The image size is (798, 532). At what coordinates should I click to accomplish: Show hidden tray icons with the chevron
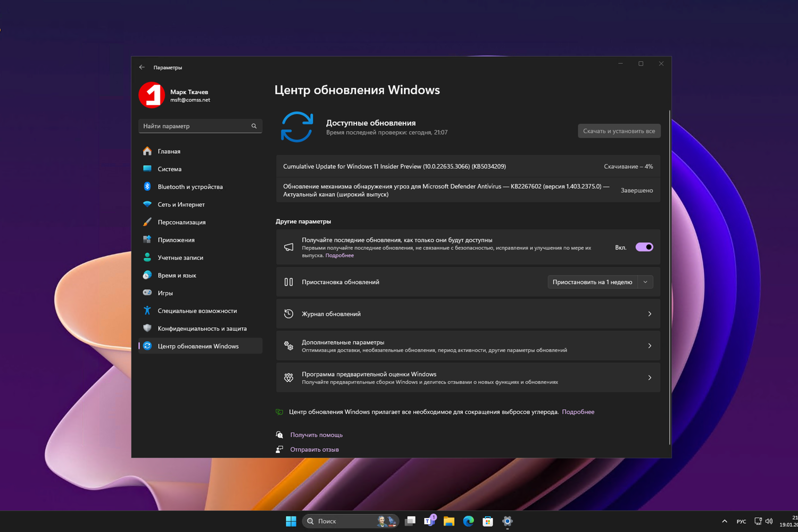724,521
